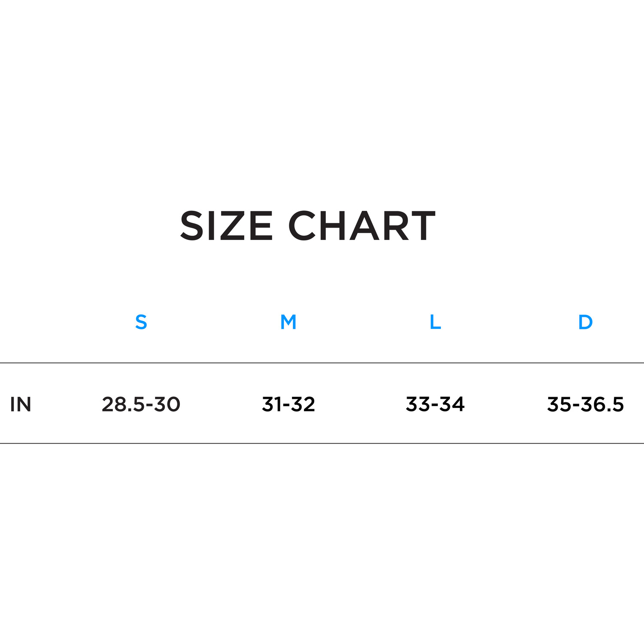Click the word CHART in the title

tap(362, 226)
